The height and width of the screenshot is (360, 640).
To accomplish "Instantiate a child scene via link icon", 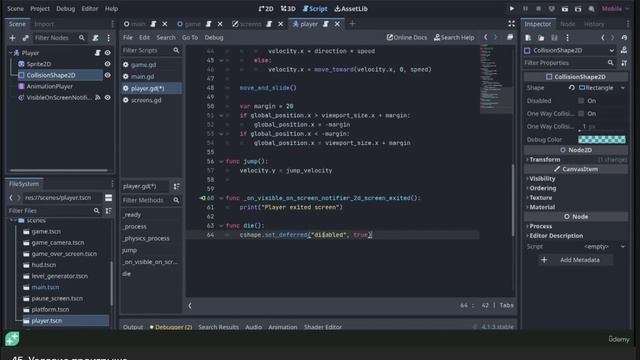I will coord(25,38).
